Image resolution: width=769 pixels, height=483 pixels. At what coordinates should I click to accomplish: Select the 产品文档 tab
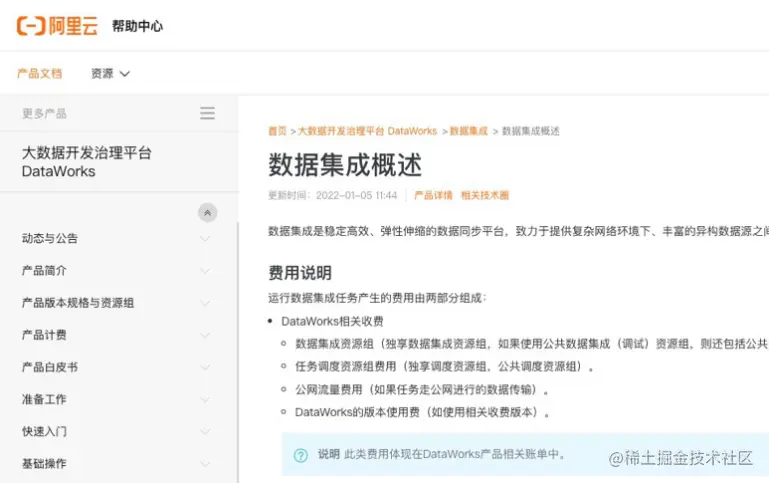pyautogui.click(x=40, y=74)
